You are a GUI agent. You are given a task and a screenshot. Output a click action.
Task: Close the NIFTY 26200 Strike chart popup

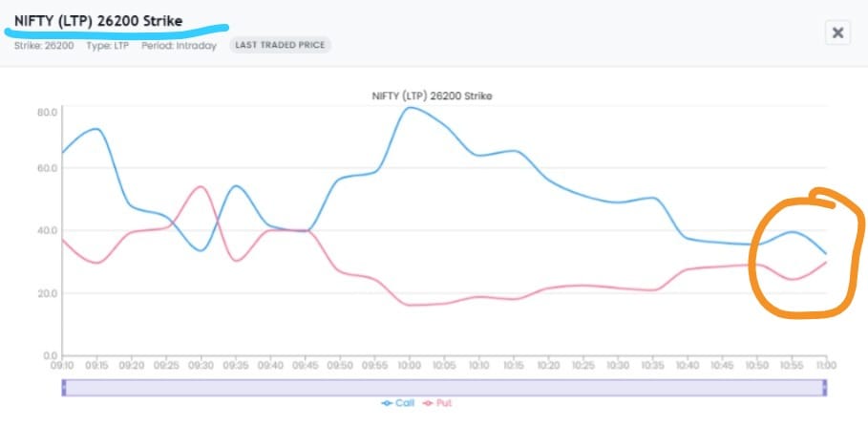tap(837, 32)
